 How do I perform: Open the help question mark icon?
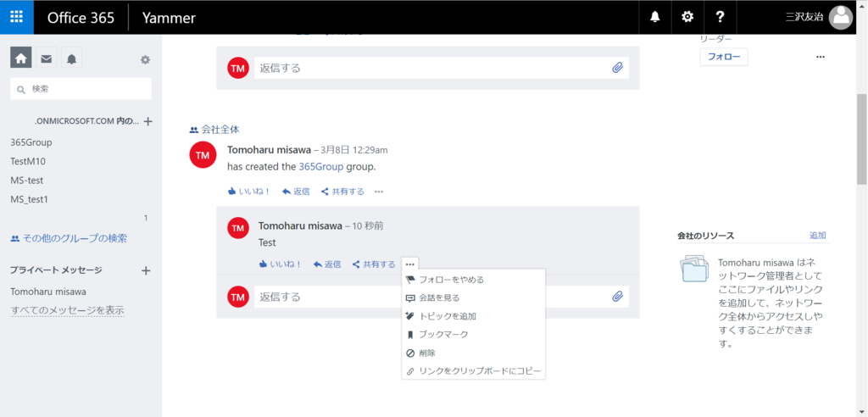[720, 17]
